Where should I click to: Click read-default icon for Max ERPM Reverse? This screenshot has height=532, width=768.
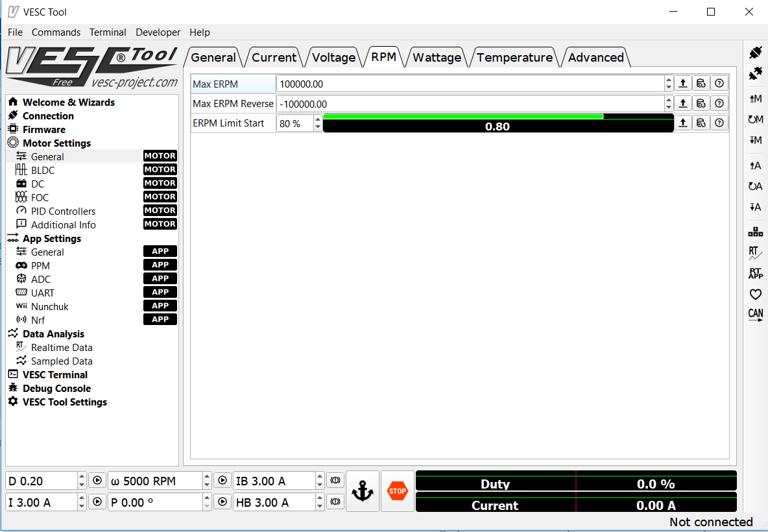pyautogui.click(x=701, y=103)
